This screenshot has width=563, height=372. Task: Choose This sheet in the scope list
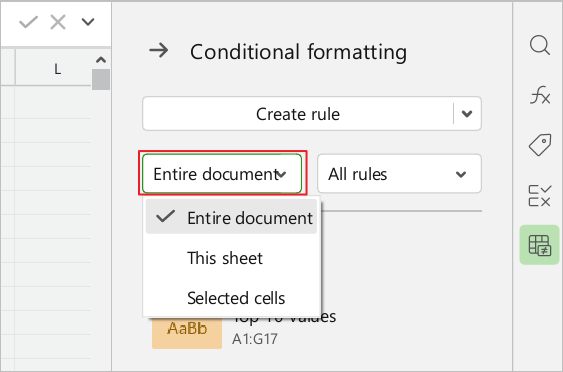(231, 258)
